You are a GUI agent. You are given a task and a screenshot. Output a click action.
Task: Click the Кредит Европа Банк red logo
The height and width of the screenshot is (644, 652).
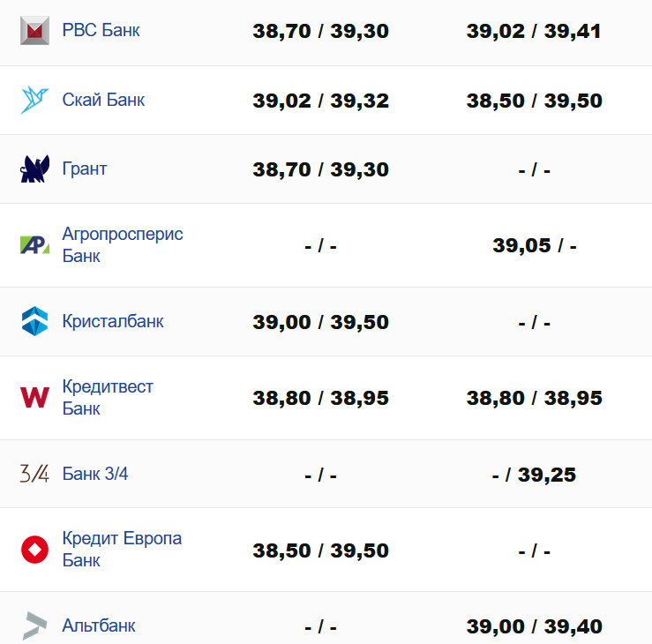[x=34, y=550]
